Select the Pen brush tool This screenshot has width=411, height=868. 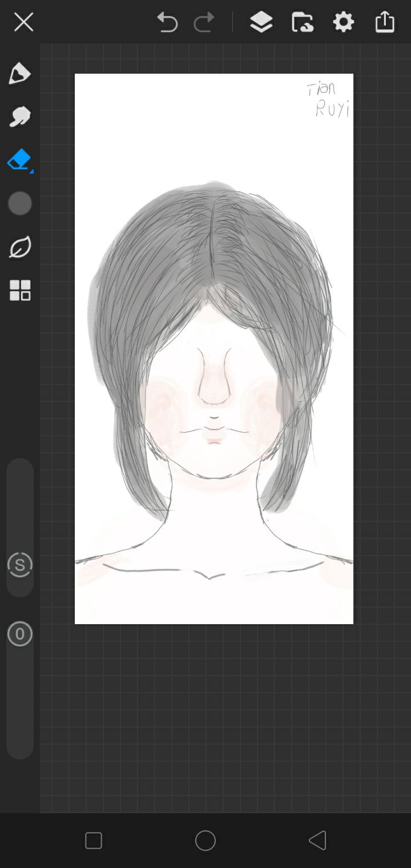click(x=19, y=74)
